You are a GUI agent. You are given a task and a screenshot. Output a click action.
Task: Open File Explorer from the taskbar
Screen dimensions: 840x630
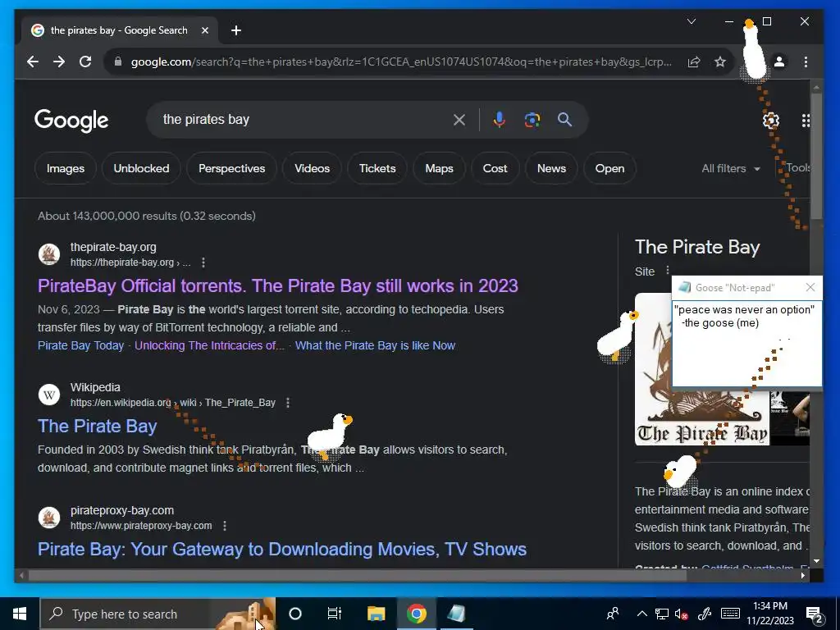click(x=376, y=614)
